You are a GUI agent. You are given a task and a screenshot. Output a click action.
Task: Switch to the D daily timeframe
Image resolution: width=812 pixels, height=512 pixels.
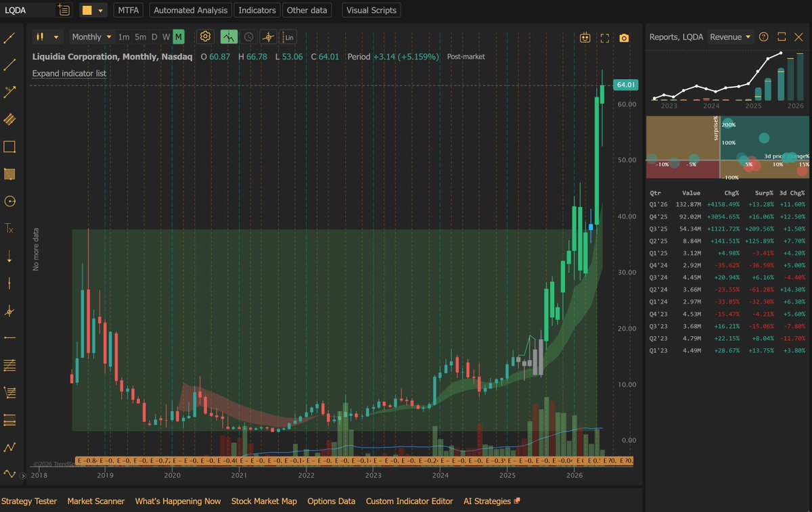[x=154, y=37]
